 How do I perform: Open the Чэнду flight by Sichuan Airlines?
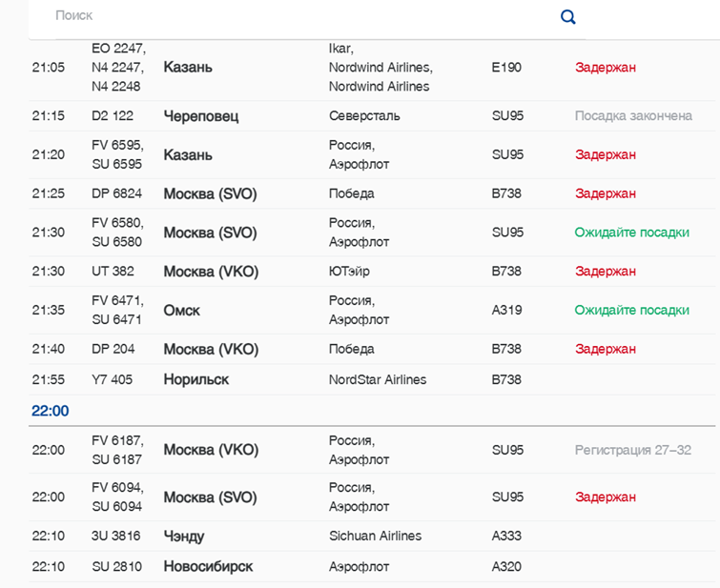tap(184, 536)
